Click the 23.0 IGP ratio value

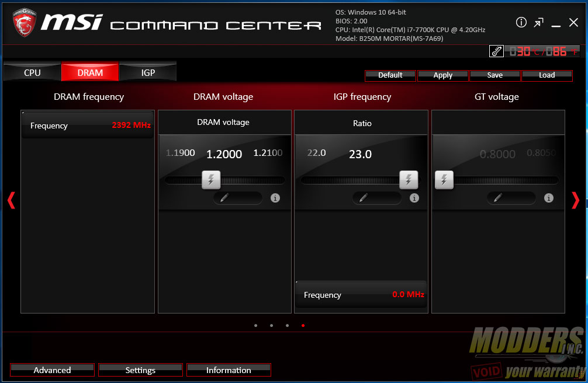361,154
